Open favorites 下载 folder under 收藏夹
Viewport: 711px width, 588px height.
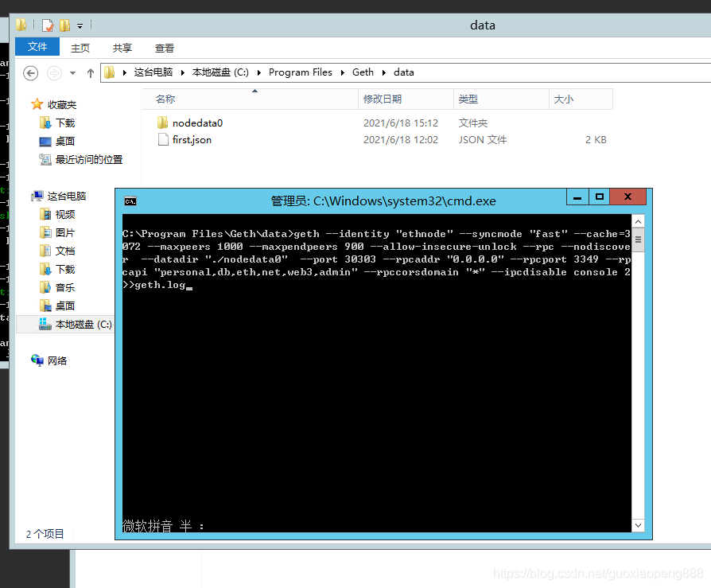(x=65, y=123)
